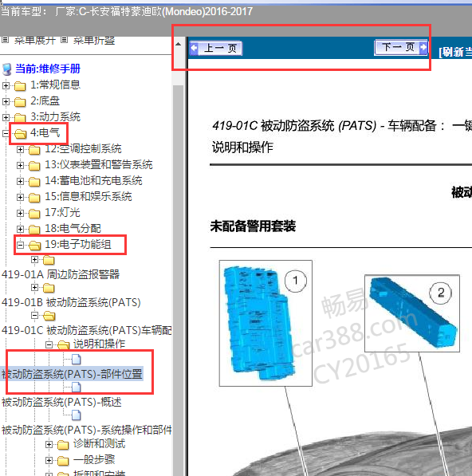Viewport: 472px width, 476px height.
Task: Select the 说明和操作 folder label
Action: (99, 344)
